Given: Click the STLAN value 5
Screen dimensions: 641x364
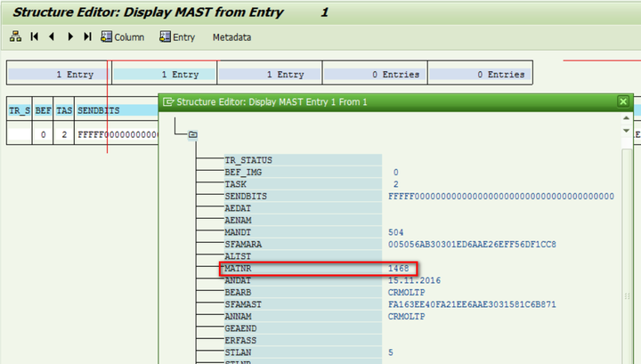Looking at the screenshot, I should coord(391,352).
